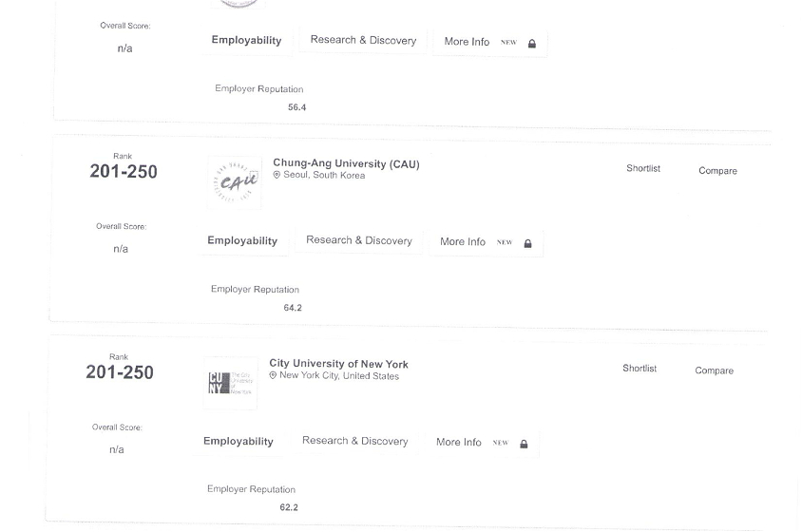
Task: Click the location pin beside New York City
Action: (273, 375)
